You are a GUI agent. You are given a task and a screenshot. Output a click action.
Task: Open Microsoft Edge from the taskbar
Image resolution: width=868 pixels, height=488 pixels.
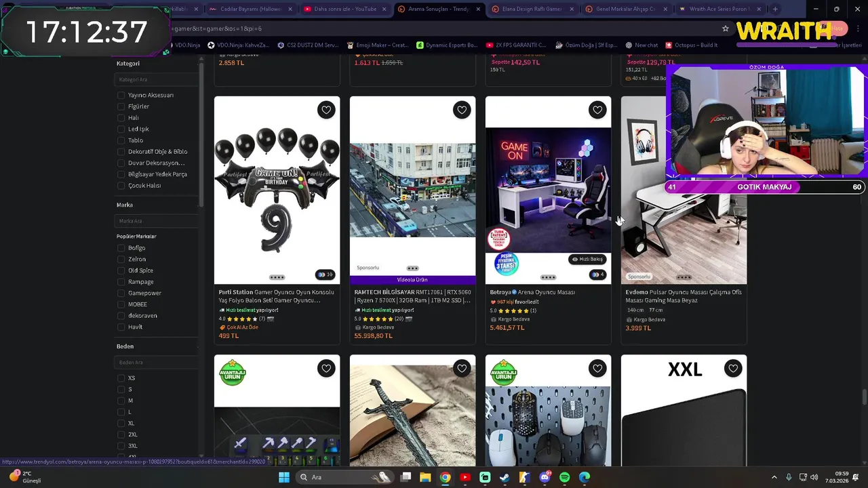(x=585, y=477)
